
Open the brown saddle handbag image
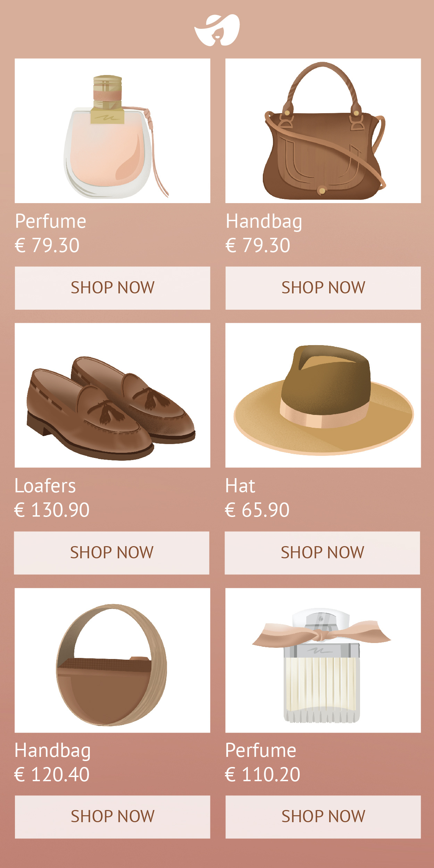[x=323, y=131]
